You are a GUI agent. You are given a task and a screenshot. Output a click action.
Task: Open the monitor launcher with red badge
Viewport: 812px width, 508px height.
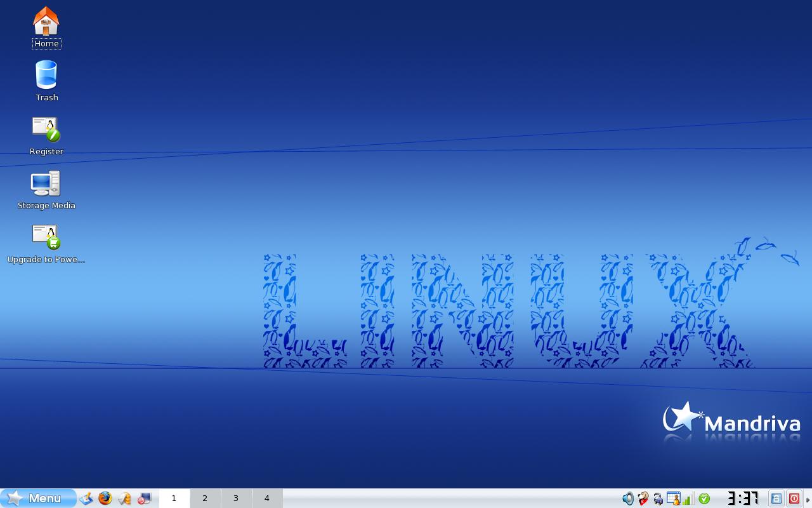(x=145, y=498)
